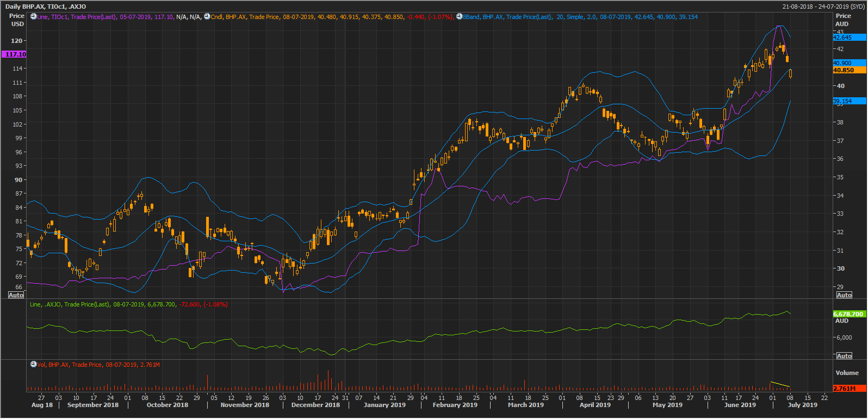Click the blue 42.645 upper band tag
Viewport: 868px width, 419px height.
[850, 37]
